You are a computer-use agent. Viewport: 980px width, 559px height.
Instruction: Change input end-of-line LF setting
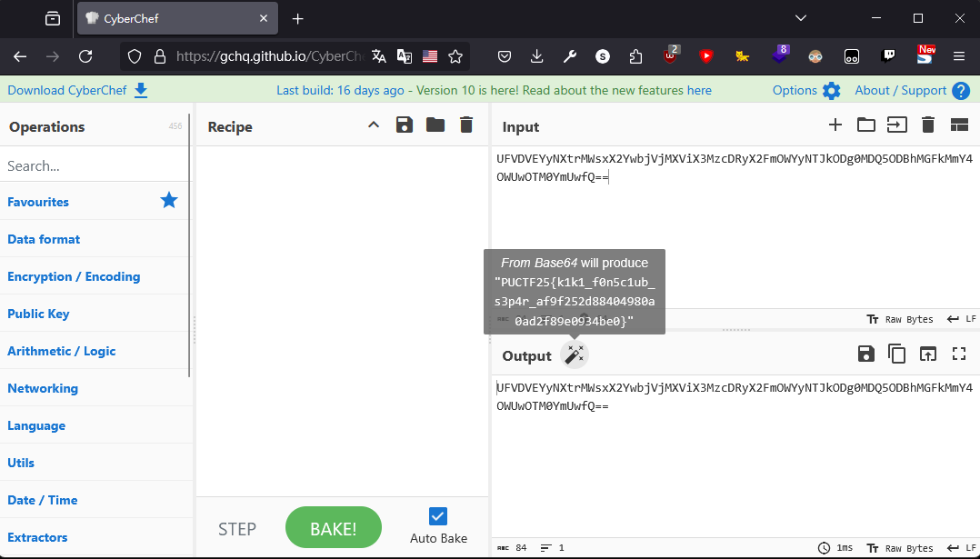click(x=961, y=319)
